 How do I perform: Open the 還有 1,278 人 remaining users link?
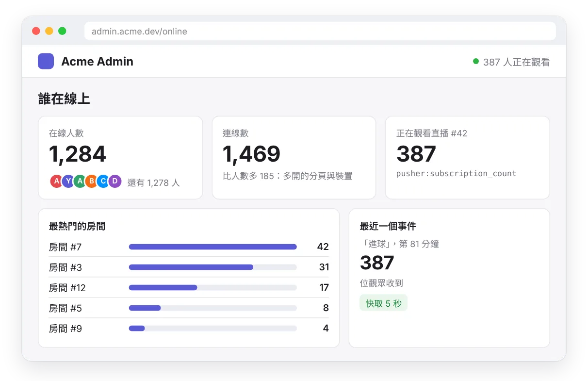click(153, 182)
